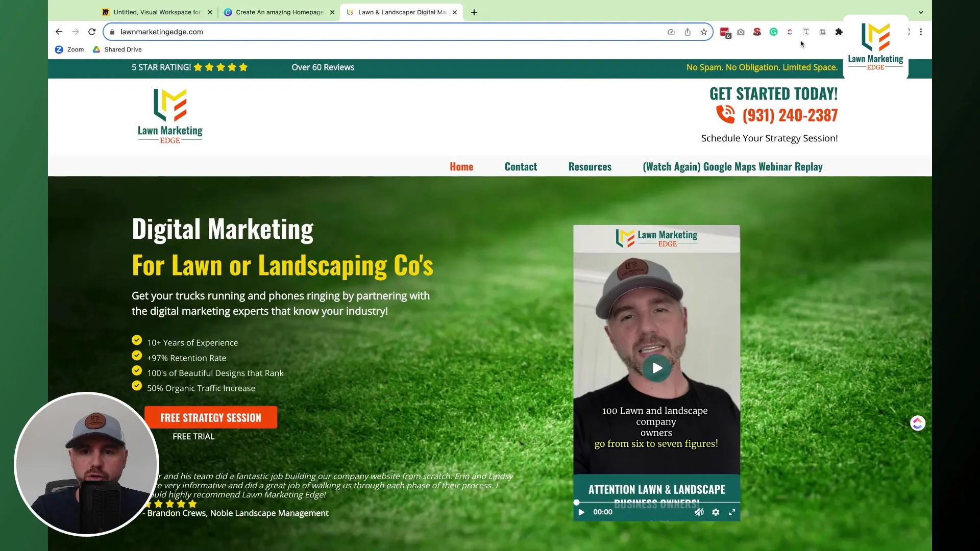Click the text T extension icon

(806, 32)
